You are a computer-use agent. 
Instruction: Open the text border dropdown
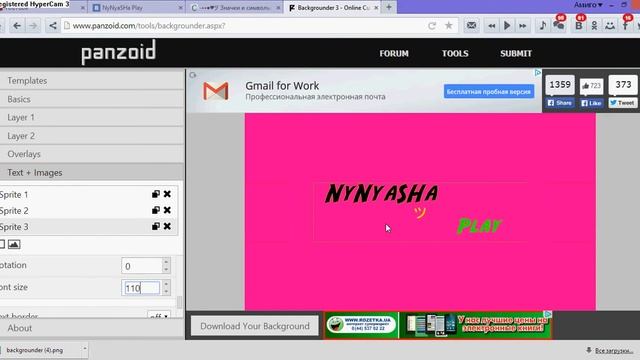[159, 315]
